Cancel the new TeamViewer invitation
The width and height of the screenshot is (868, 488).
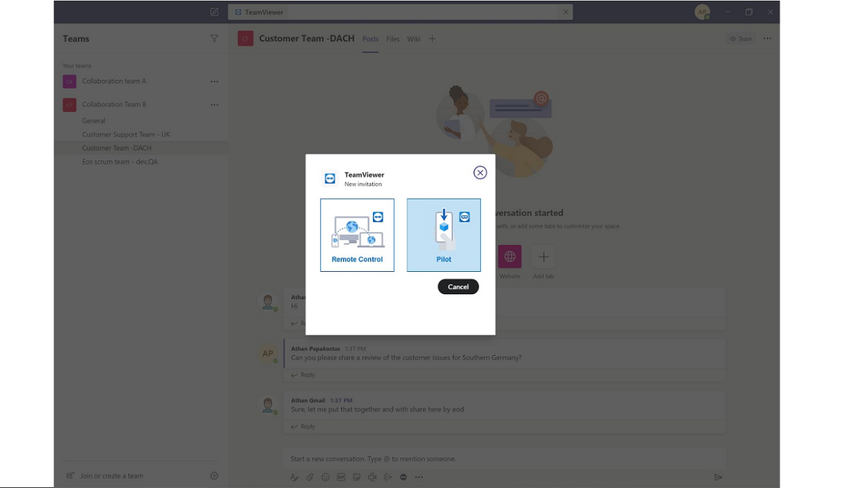coord(458,287)
